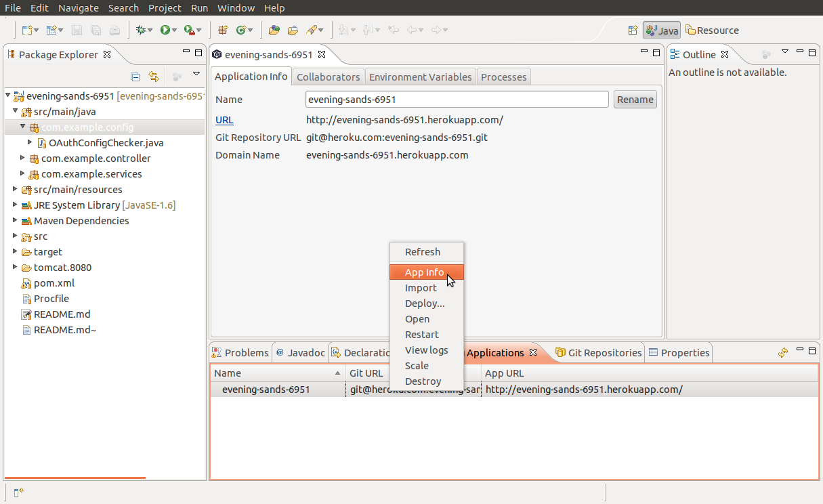Click the Name column header in applications table
Viewport: 823px width, 504px height.
pos(277,373)
